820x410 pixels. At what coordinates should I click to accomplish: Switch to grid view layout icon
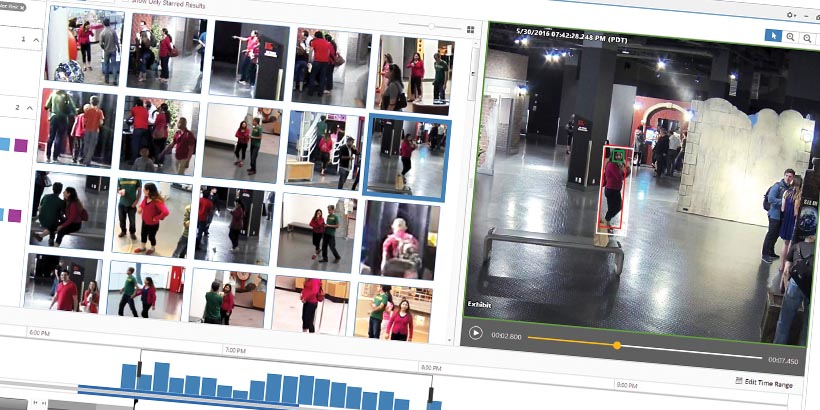470,29
